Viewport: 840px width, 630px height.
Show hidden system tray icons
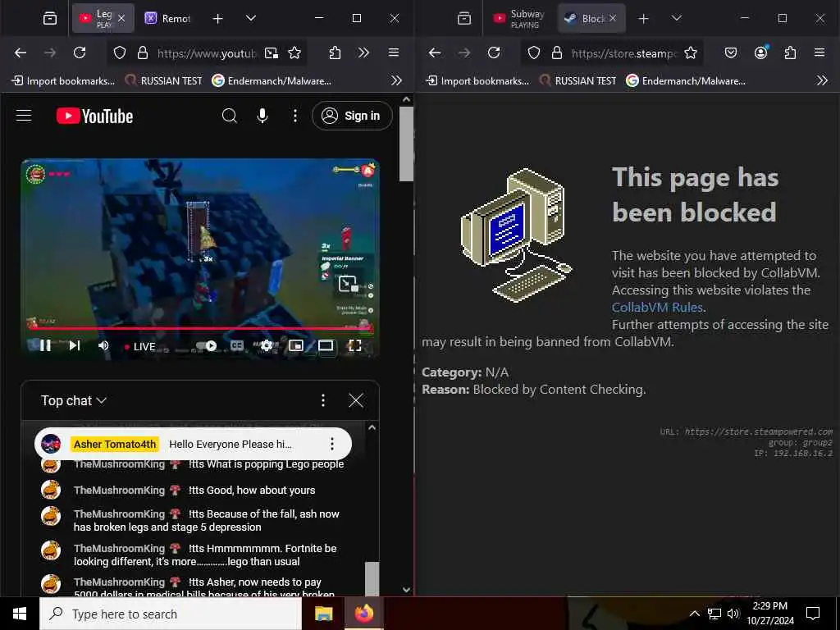(694, 614)
